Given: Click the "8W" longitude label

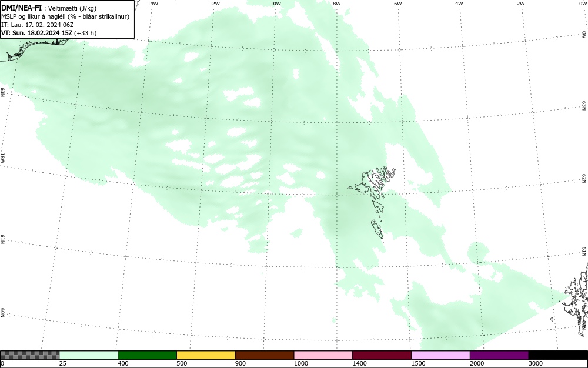Looking at the screenshot, I should tap(337, 4).
